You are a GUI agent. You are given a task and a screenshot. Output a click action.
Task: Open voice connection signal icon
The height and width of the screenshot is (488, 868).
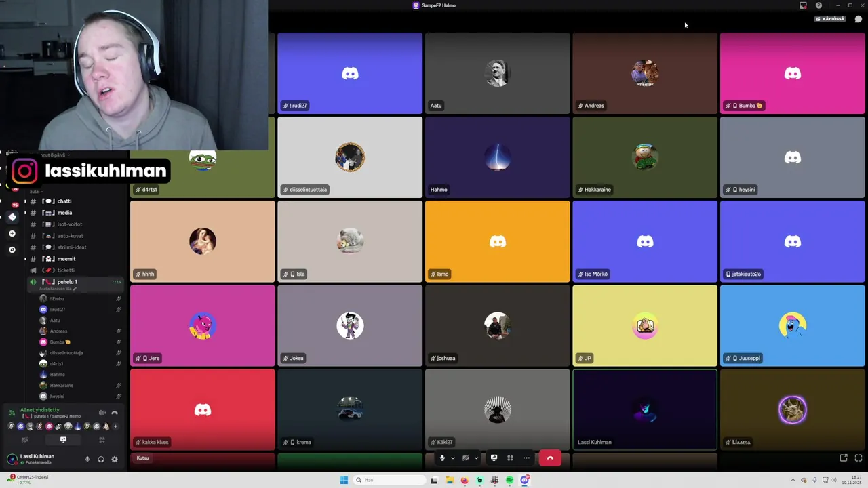coord(12,412)
